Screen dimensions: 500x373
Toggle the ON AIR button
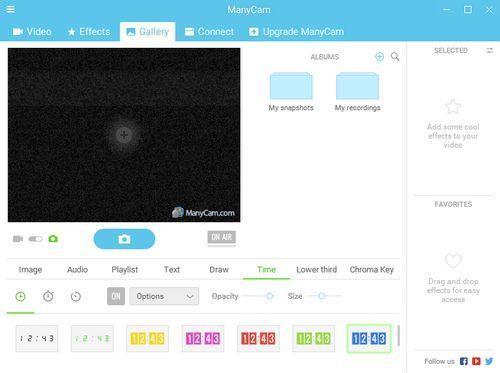point(221,237)
